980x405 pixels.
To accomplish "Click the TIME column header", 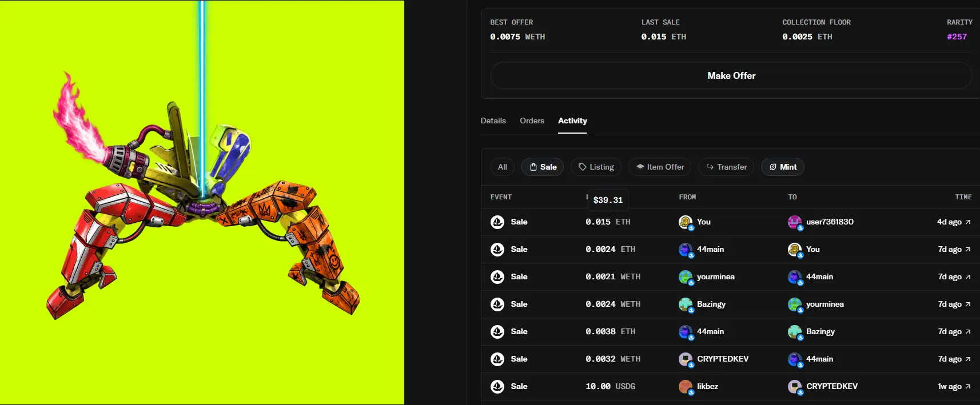I will point(963,197).
